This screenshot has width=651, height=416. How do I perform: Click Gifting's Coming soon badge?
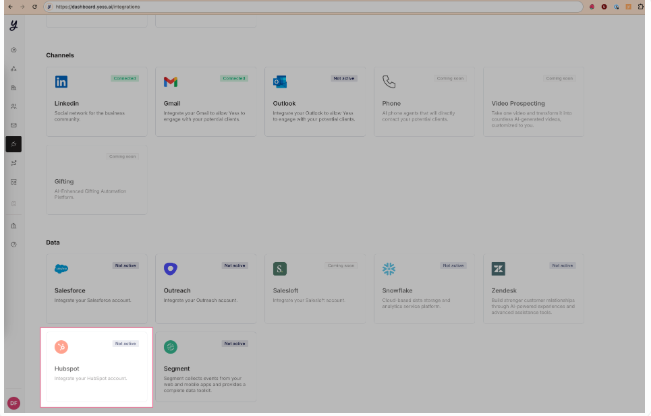[x=122, y=156]
